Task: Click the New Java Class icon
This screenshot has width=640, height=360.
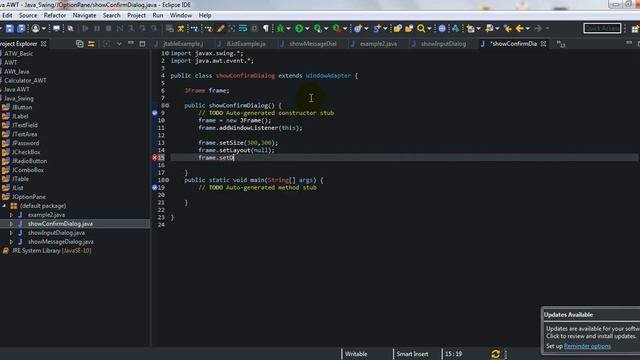Action: (377, 28)
